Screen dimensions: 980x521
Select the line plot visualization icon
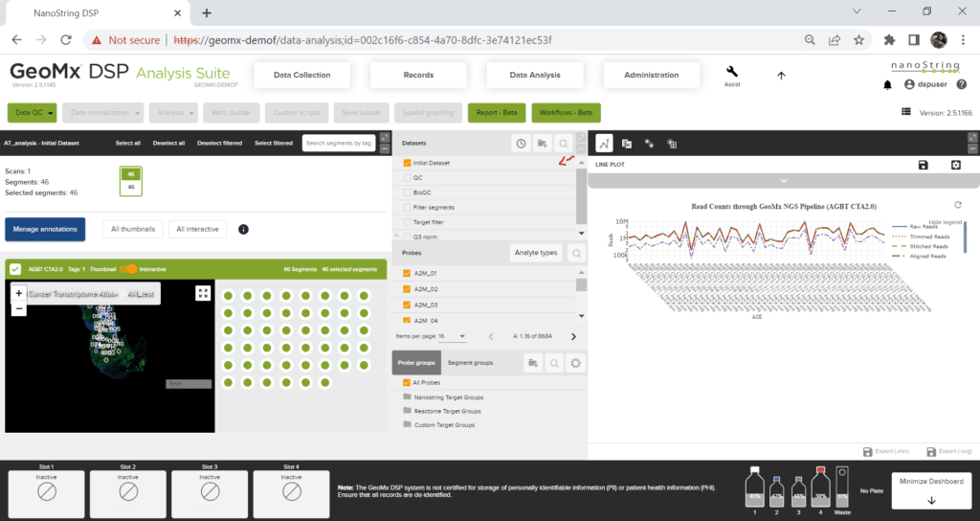pyautogui.click(x=604, y=143)
